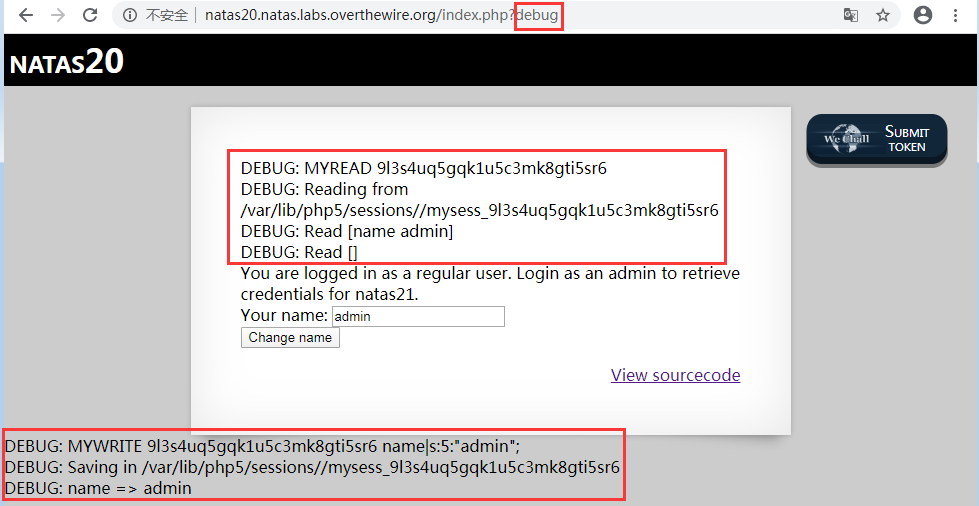Screen dimensions: 979x506
Task: Bookmark this page with the star
Action: [883, 15]
